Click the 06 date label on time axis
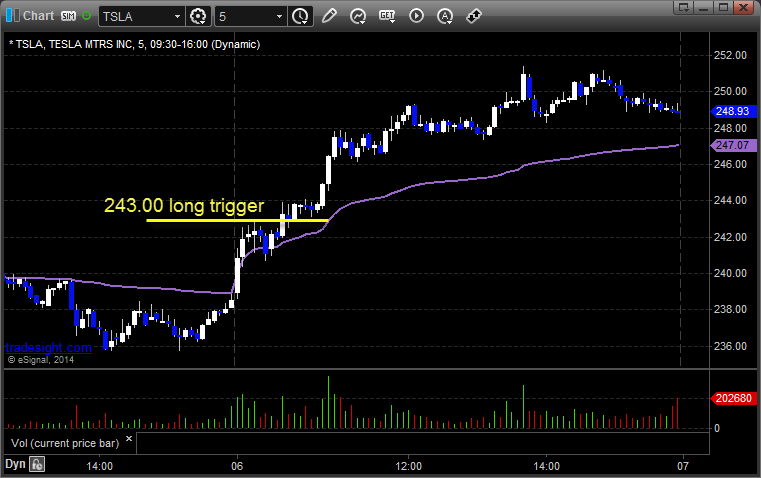 tap(237, 466)
